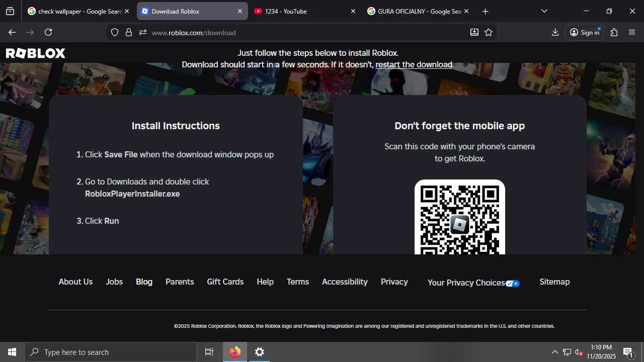Open the notification center icon
The image size is (644, 362).
[x=628, y=352]
